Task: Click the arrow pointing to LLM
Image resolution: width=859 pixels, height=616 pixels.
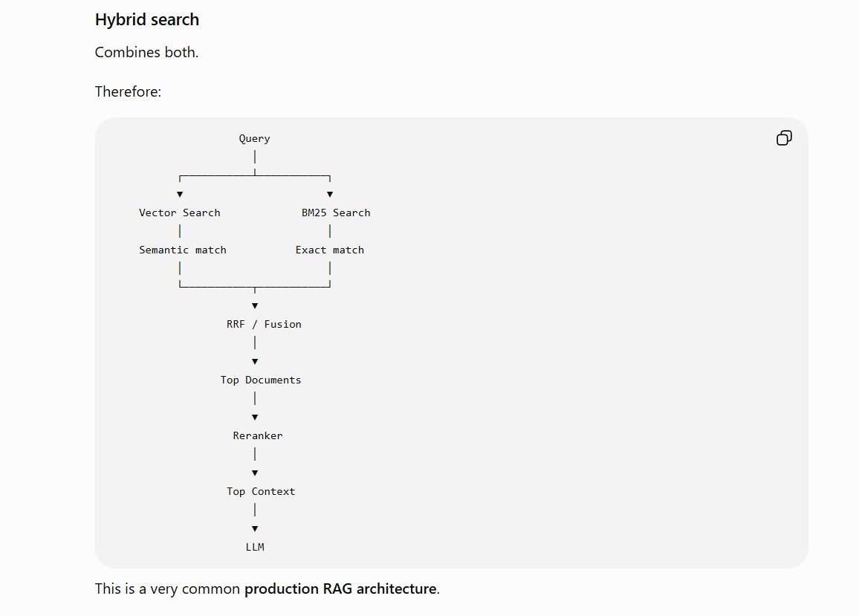Action: tap(255, 529)
